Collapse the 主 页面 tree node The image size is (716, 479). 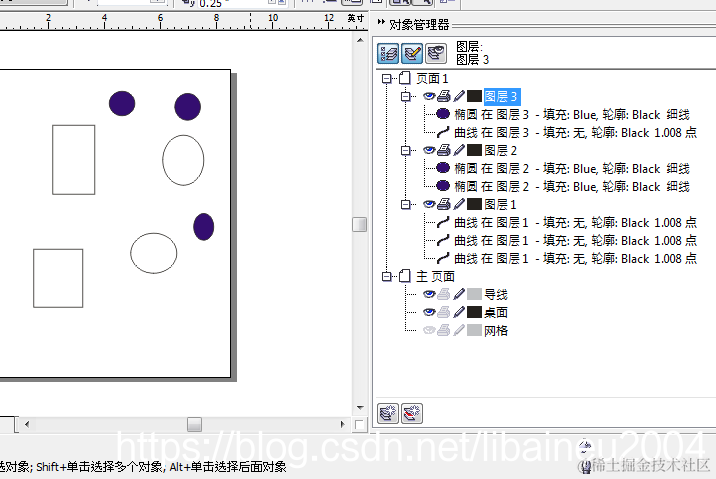(387, 276)
